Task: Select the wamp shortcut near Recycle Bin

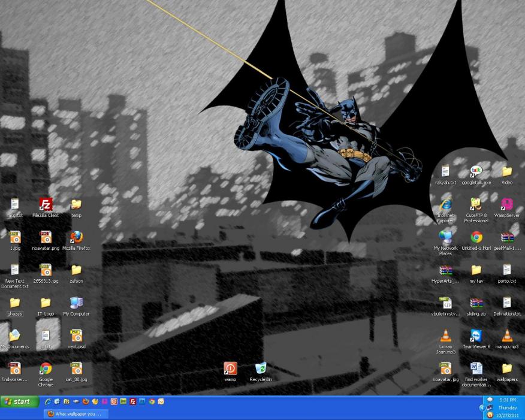Action: tap(230, 369)
